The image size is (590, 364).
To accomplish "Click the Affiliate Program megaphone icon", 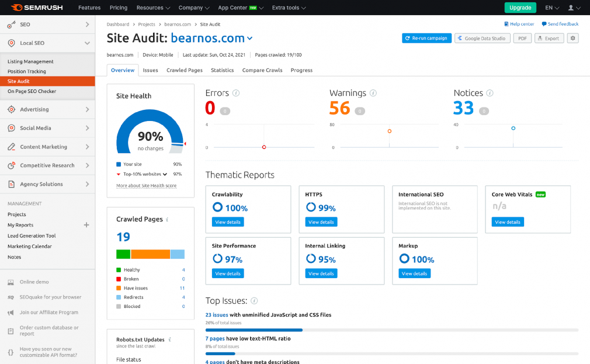I will (x=11, y=313).
